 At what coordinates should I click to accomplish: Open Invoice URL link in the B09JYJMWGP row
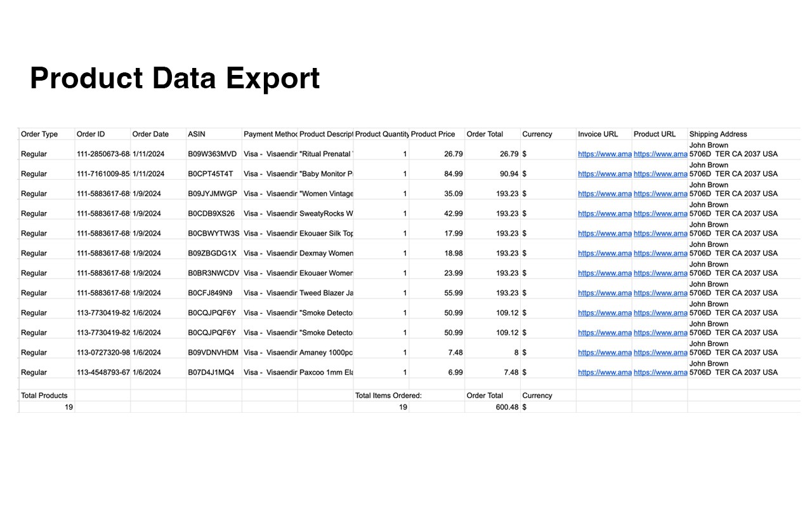click(605, 194)
